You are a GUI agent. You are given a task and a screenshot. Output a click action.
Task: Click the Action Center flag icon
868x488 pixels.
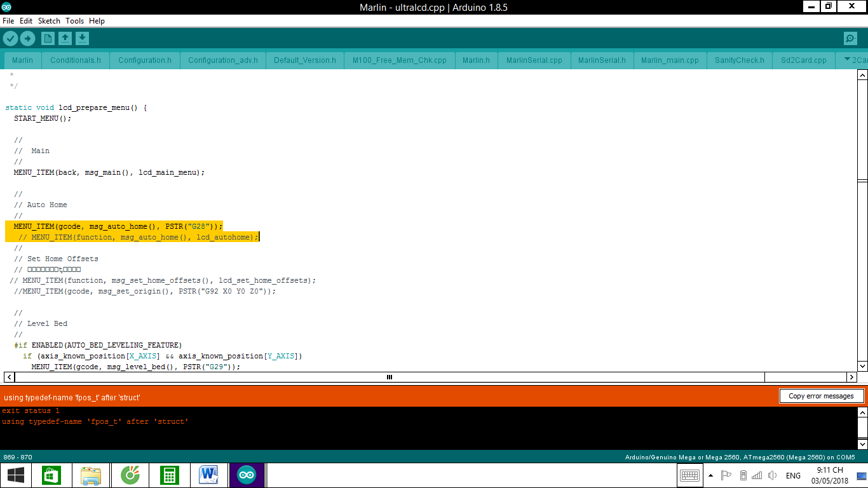click(x=726, y=475)
